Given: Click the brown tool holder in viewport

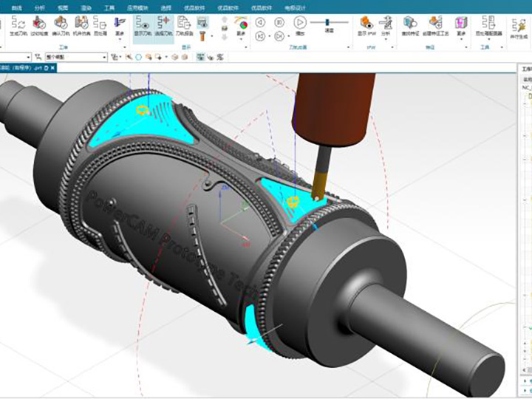Looking at the screenshot, I should coord(332,110).
